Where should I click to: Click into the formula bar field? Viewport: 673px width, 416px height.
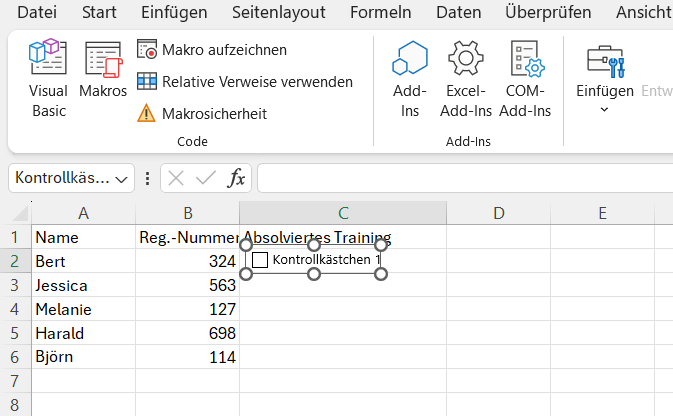[x=460, y=179]
